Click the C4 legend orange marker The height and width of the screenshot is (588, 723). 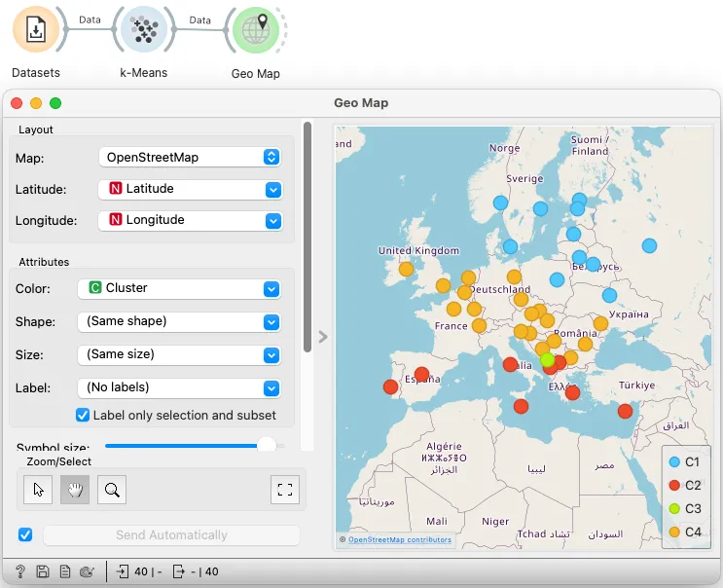(x=674, y=533)
